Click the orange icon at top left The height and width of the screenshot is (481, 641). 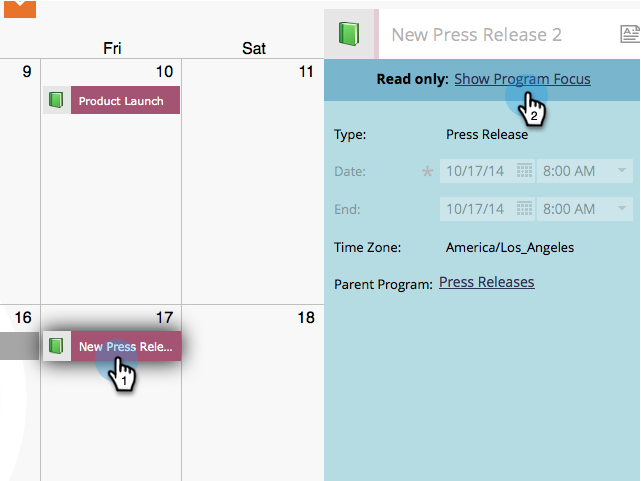(x=20, y=9)
